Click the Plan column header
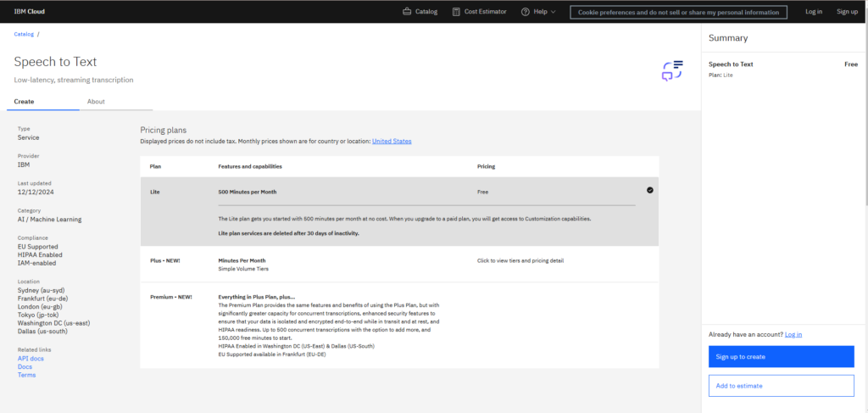Image resolution: width=868 pixels, height=413 pixels. tap(156, 166)
